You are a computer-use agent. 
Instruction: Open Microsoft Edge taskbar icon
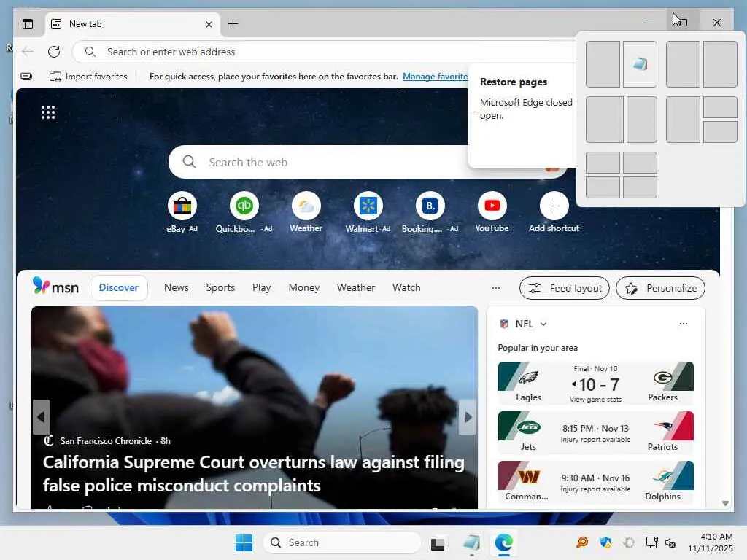(503, 542)
